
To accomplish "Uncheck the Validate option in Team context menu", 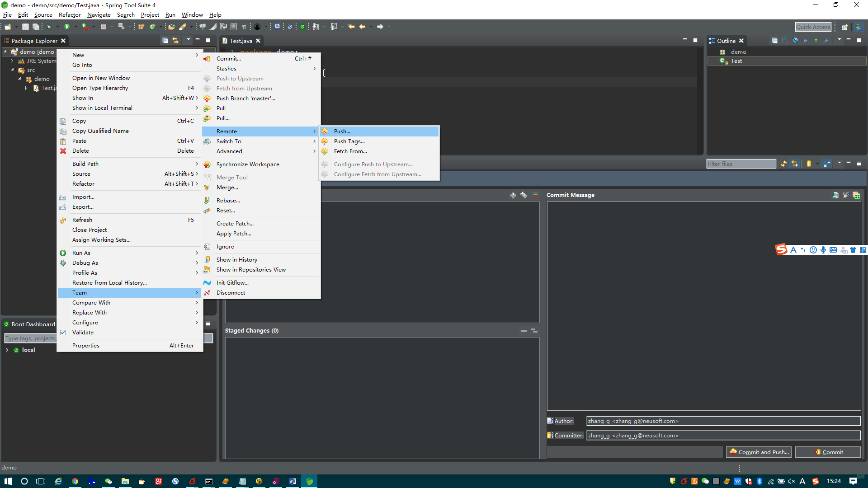I will click(x=63, y=333).
